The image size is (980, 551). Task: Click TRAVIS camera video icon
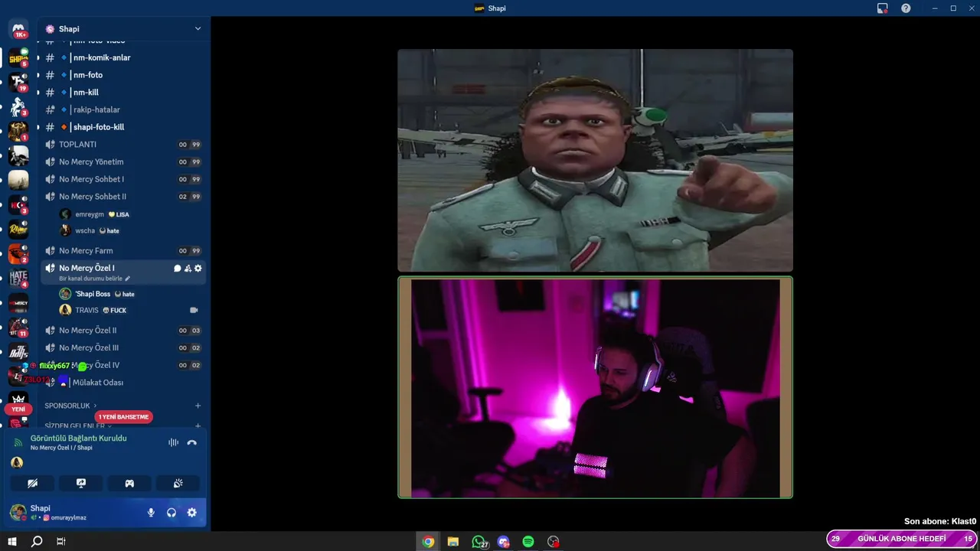pyautogui.click(x=194, y=310)
